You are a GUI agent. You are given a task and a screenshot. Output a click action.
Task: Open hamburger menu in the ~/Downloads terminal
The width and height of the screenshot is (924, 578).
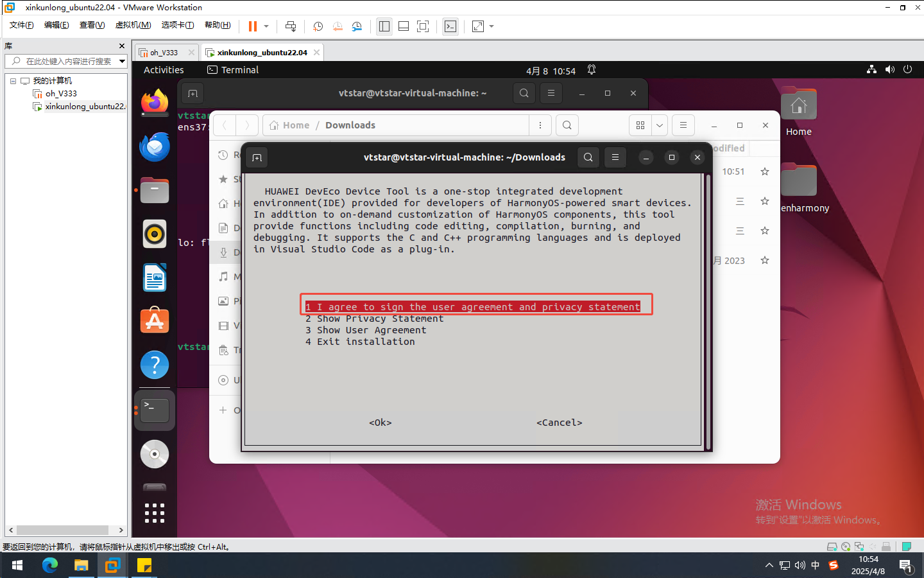(615, 157)
